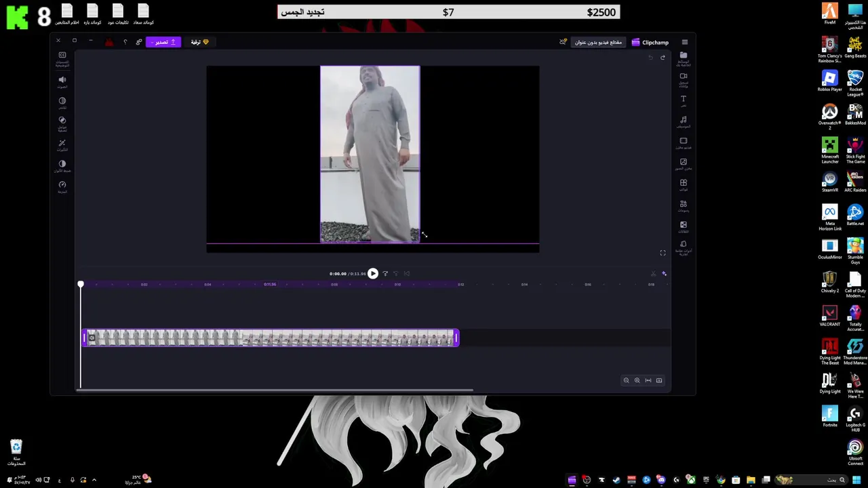Open Fortnite desktop shortcut
The height and width of the screenshot is (488, 868).
coord(829,416)
